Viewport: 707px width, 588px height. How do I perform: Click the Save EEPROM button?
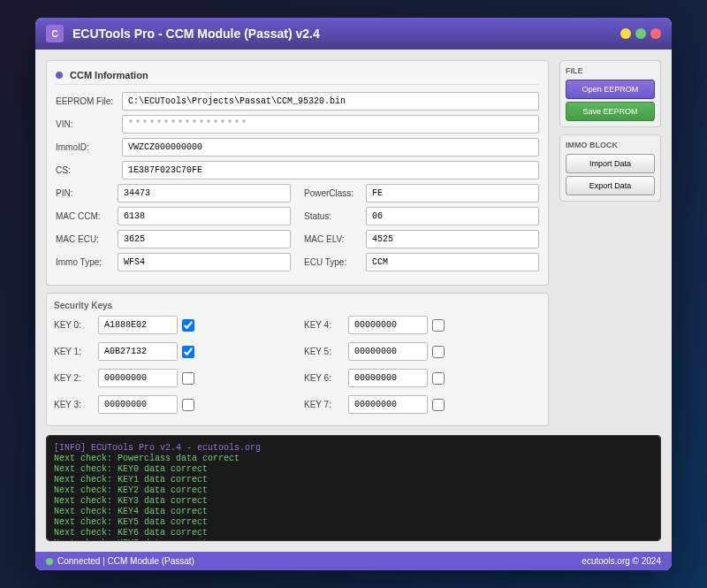(x=610, y=111)
